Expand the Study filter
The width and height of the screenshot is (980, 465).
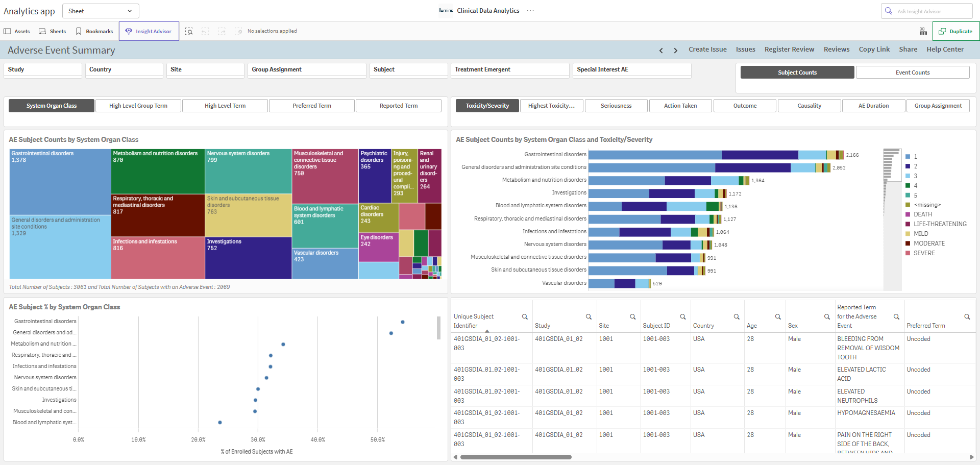43,69
